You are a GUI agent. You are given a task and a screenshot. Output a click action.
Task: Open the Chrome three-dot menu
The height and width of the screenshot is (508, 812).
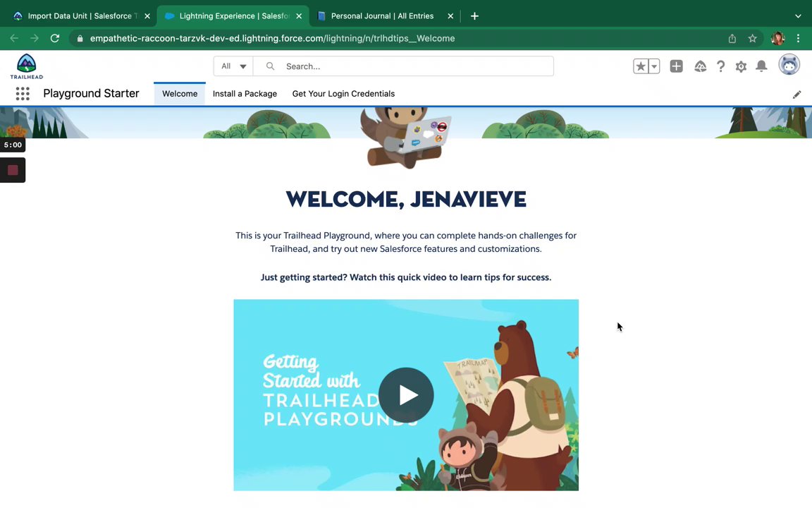798,38
